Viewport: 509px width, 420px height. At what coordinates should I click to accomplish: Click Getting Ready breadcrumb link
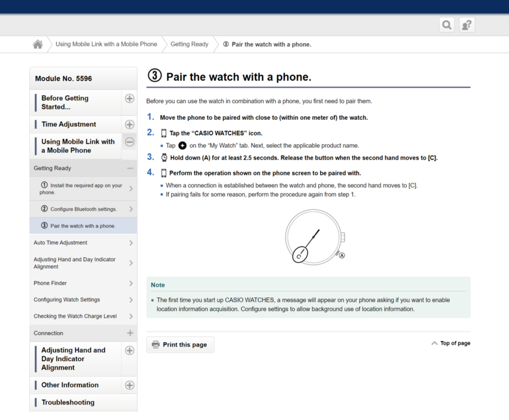click(x=189, y=44)
